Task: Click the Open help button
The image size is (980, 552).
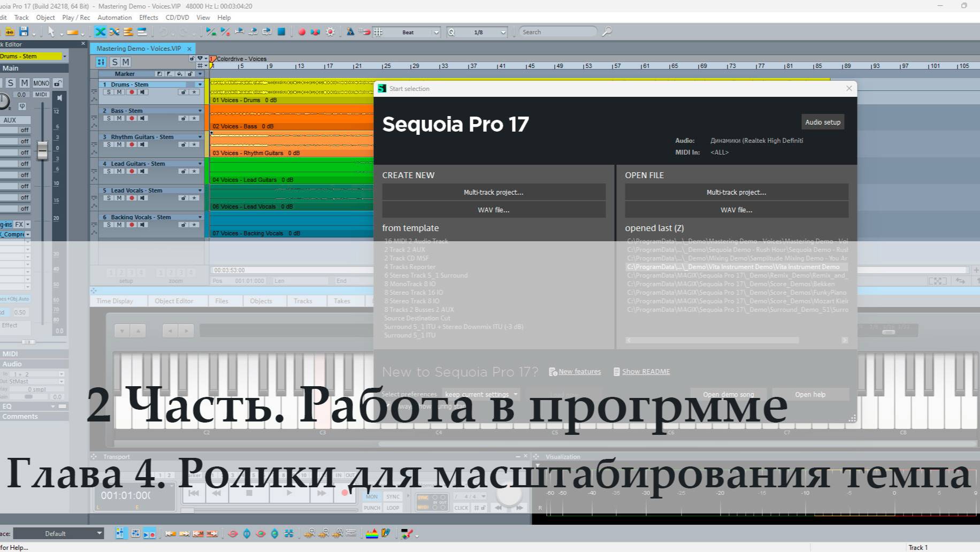Action: 810,395
